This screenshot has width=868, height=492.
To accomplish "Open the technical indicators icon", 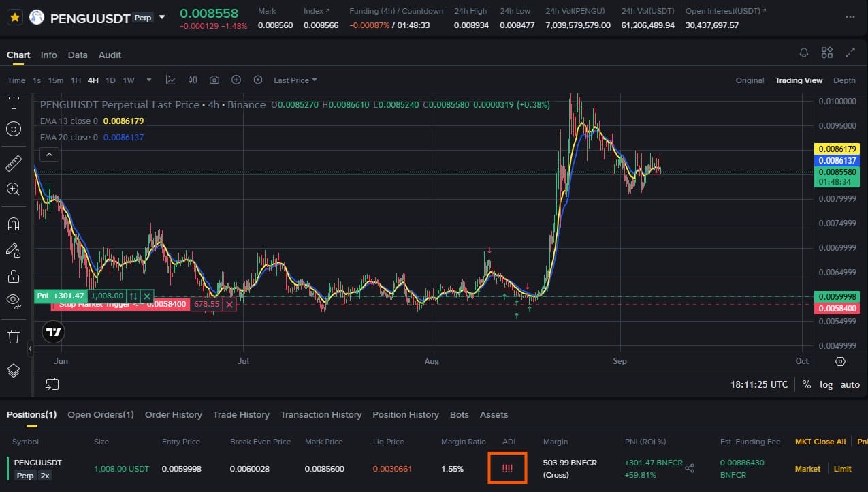I will (171, 80).
